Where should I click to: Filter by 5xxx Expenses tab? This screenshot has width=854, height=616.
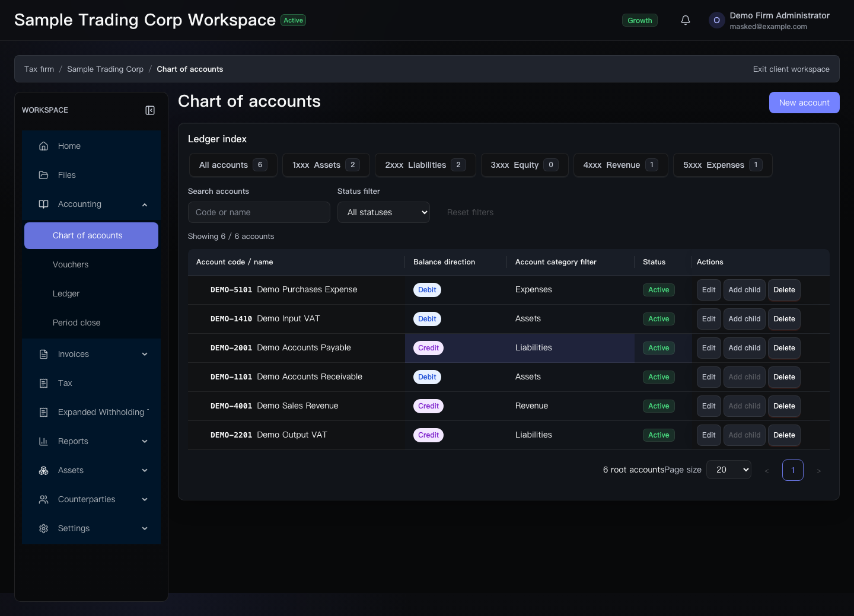pos(723,165)
